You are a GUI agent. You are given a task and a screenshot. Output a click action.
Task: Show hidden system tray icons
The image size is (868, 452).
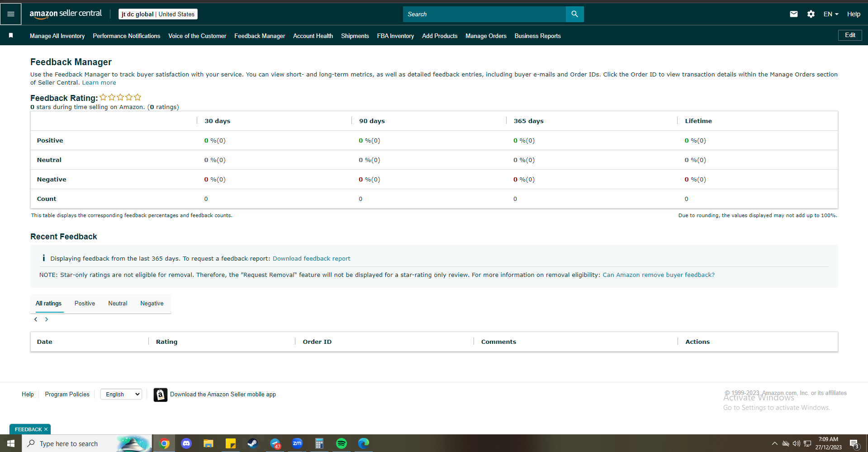(774, 443)
